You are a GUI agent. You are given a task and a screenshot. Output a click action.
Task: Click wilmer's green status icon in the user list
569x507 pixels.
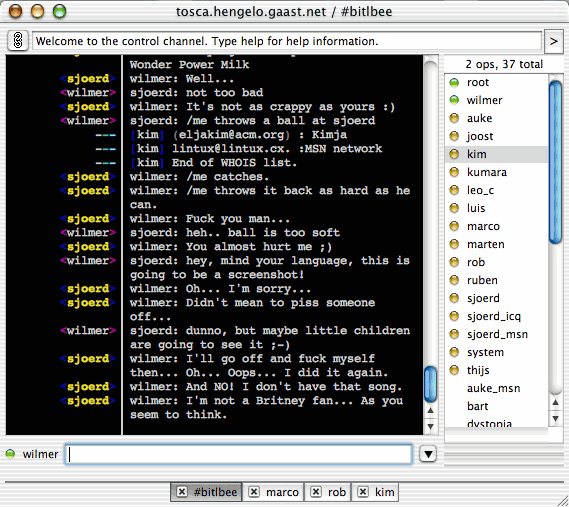[454, 100]
